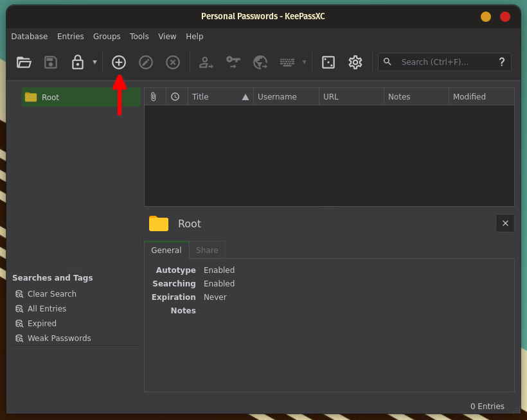Switch to the General tab
The width and height of the screenshot is (527, 420).
[x=166, y=250]
